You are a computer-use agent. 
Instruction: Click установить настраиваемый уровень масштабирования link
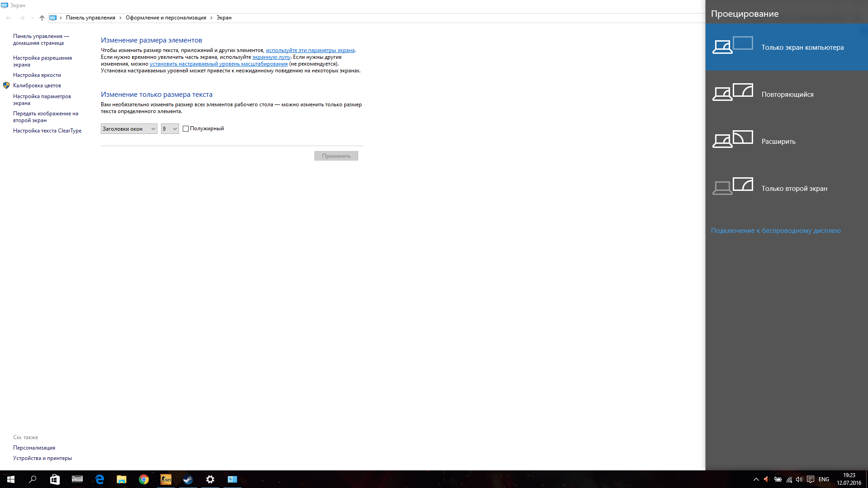[218, 64]
